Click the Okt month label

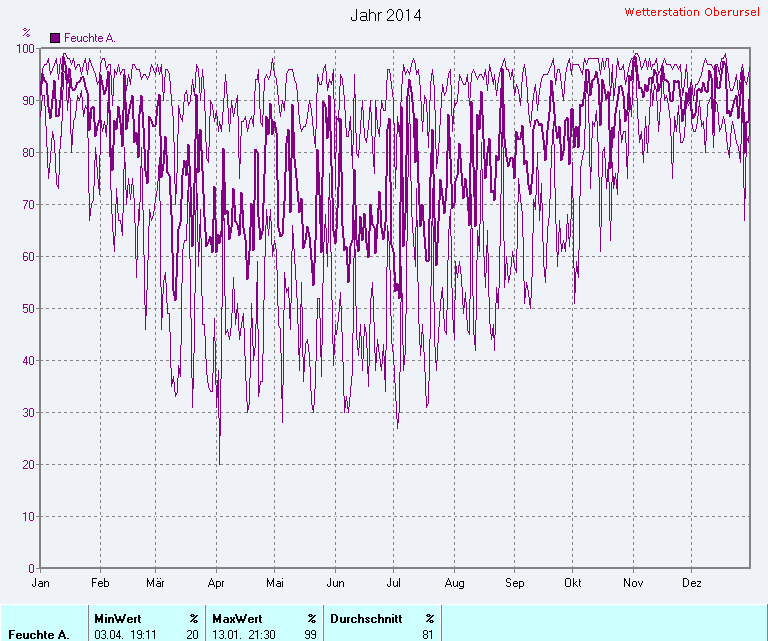click(573, 583)
